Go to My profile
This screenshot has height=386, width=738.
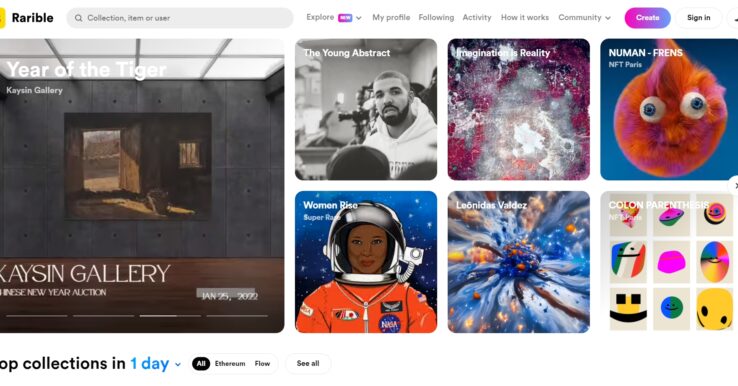391,17
